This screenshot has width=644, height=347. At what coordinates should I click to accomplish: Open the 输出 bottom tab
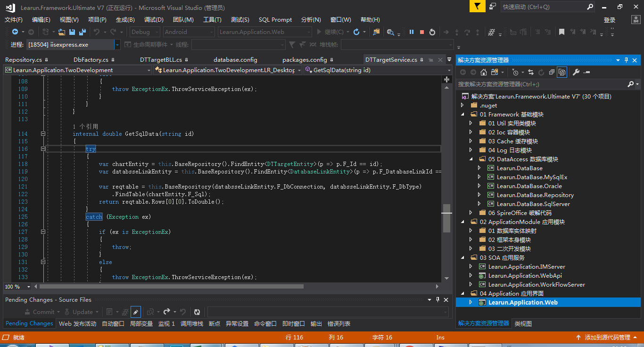pyautogui.click(x=316, y=323)
